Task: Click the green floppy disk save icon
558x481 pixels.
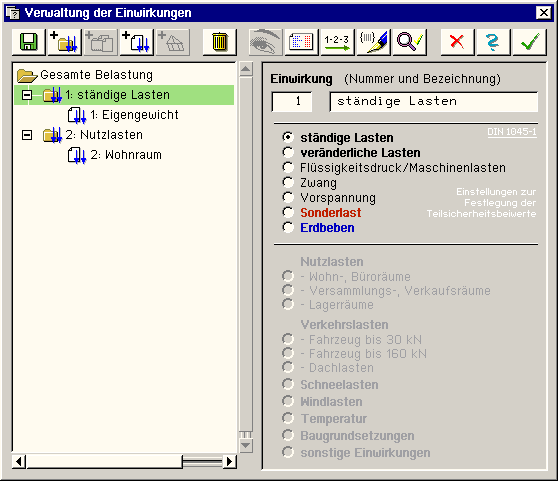Action: point(28,42)
